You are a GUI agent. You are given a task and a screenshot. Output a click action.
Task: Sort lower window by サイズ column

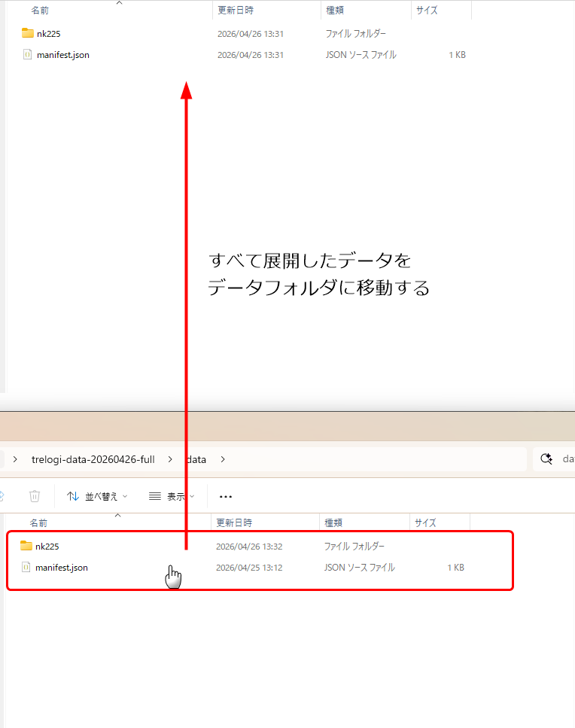click(x=425, y=522)
